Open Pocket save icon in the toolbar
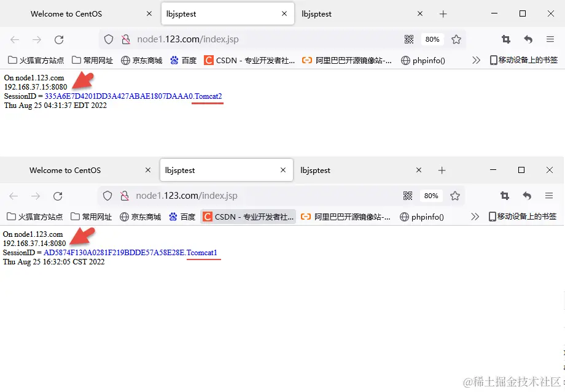The width and height of the screenshot is (565, 392). click(528, 39)
